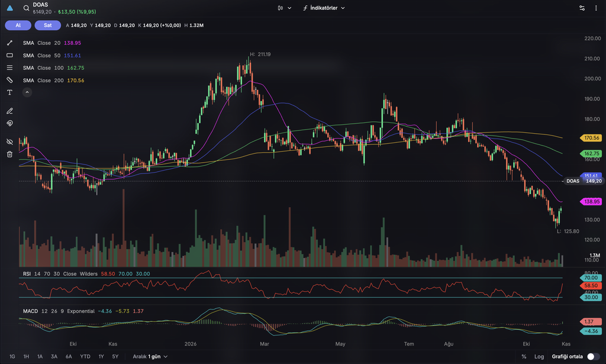Click the yellow 170.56 price axis tag
This screenshot has height=364, width=606.
[x=591, y=137]
